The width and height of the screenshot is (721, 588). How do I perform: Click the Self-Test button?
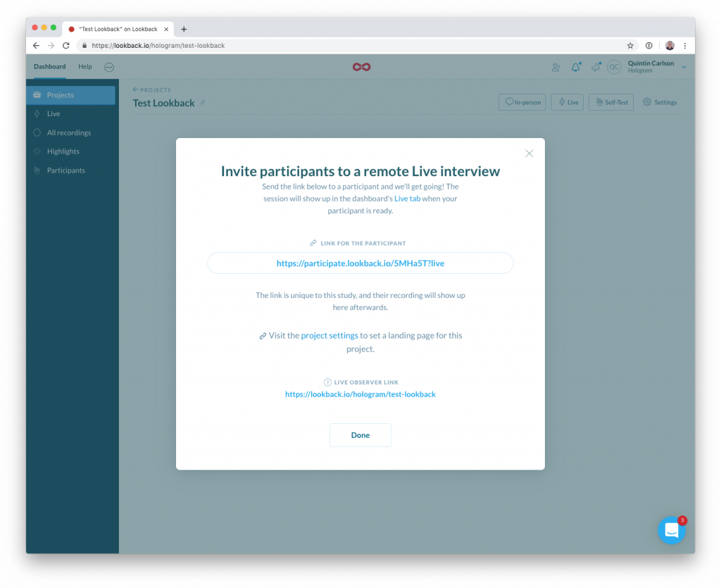(611, 102)
